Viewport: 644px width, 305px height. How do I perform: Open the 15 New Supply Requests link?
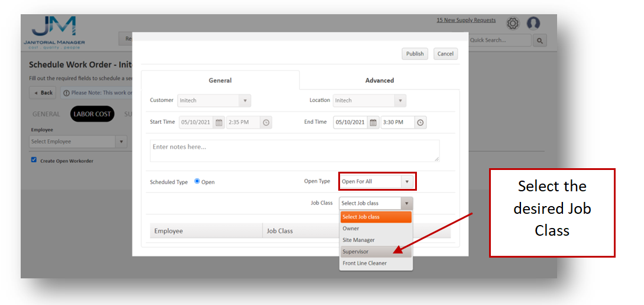[x=466, y=20]
